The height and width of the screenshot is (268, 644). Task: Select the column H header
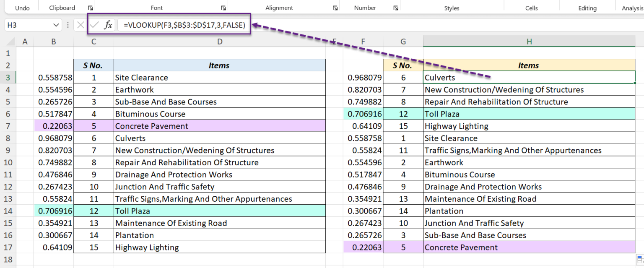529,41
